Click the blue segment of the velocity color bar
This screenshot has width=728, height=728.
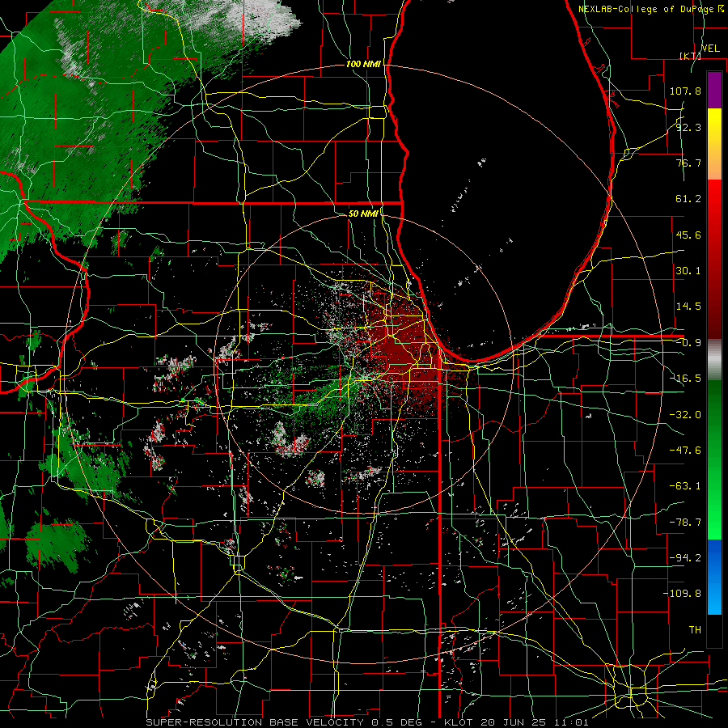pos(714,577)
